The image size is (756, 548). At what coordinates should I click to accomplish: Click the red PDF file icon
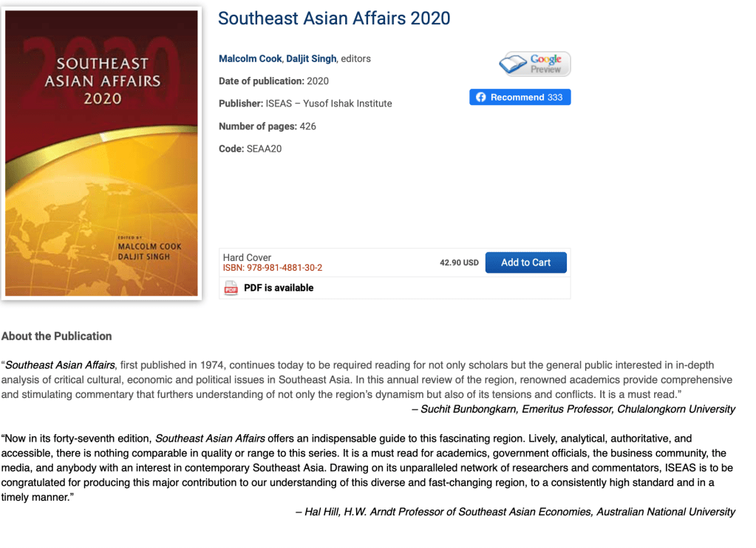(231, 288)
